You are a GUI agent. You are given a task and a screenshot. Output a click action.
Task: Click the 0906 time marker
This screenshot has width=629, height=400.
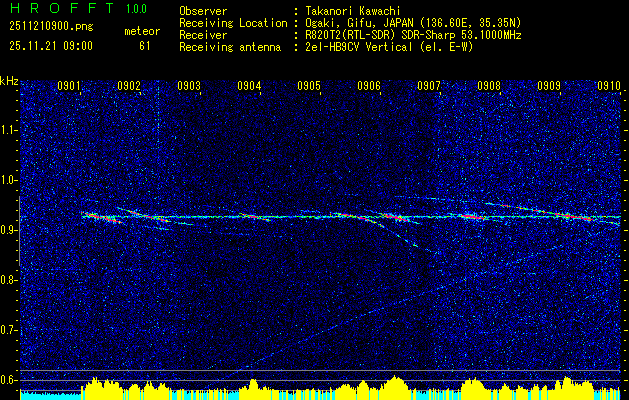369,85
